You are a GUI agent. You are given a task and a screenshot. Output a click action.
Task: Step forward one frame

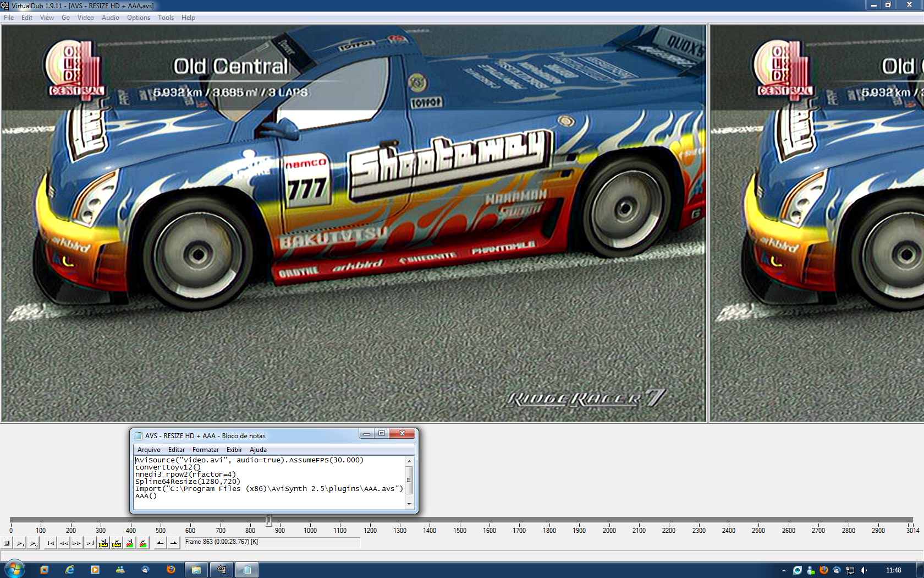tap(77, 543)
